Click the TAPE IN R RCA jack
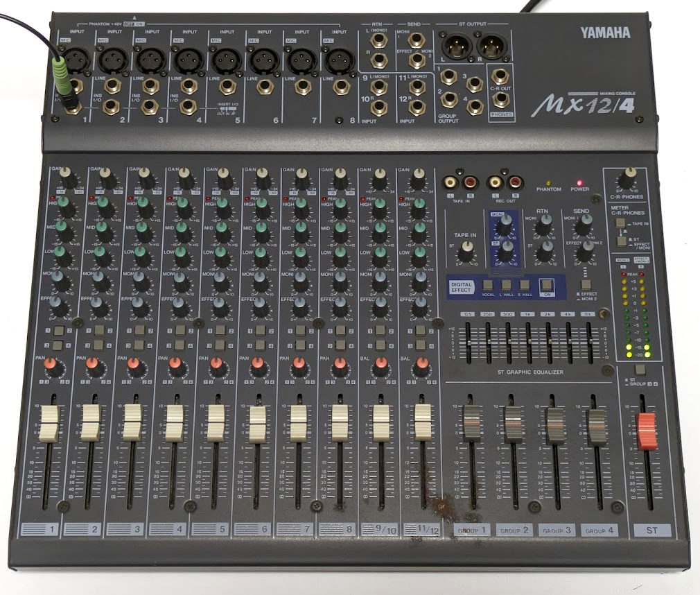Viewport: 700px width, 595px height. tap(471, 182)
